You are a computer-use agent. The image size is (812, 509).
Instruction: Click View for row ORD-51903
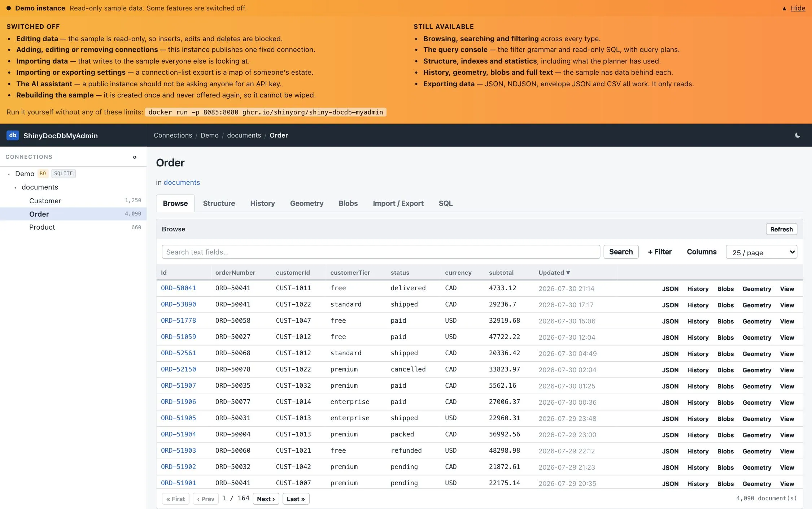787,451
